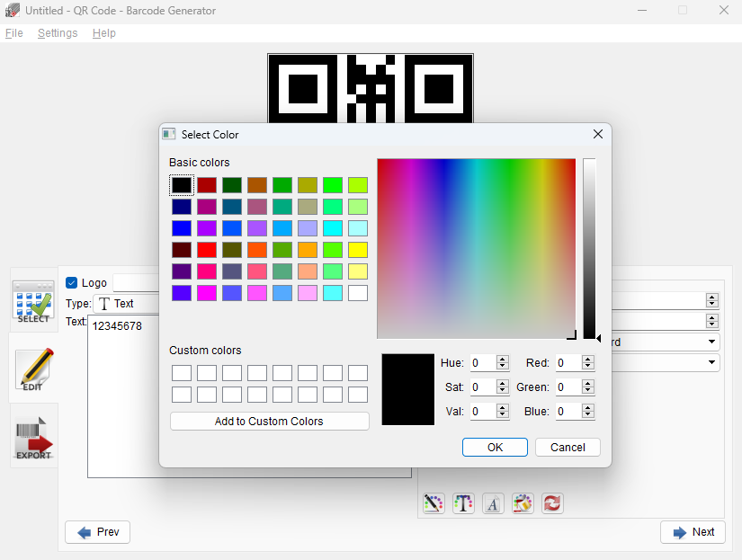Open the Help menu
Image resolution: width=742 pixels, height=560 pixels.
pyautogui.click(x=104, y=33)
